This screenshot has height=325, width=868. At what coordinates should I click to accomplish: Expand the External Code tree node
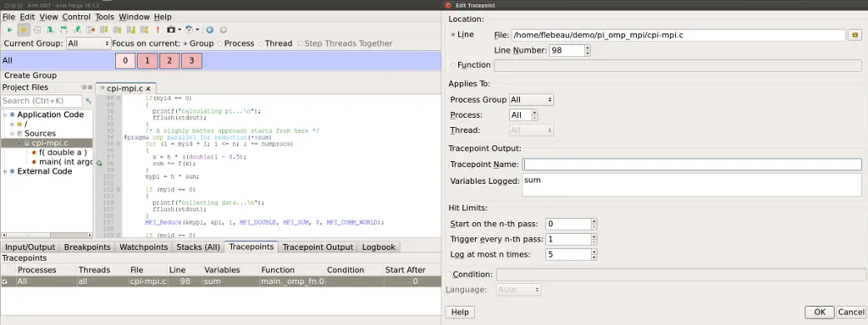(x=5, y=171)
